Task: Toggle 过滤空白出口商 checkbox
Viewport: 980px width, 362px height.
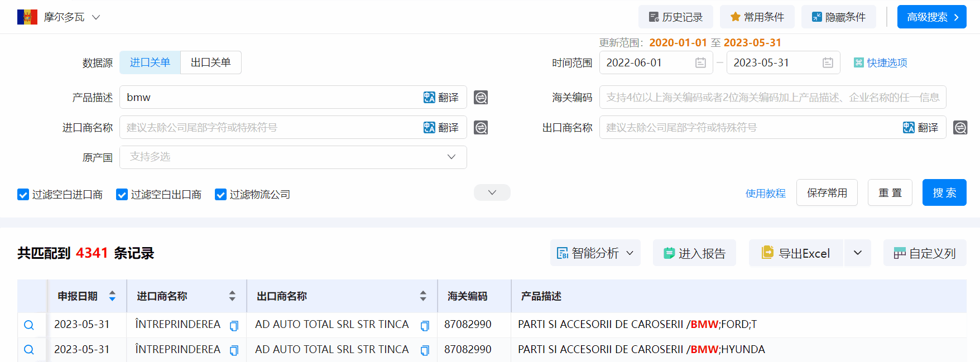Action: [x=122, y=195]
